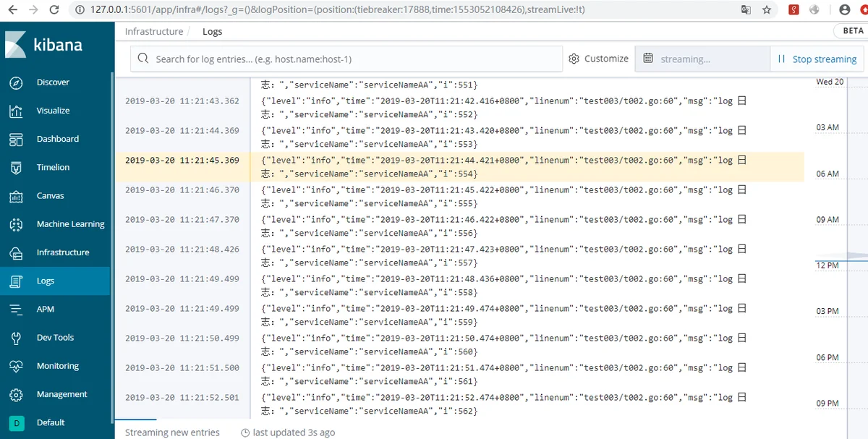Viewport: 868px width, 439px height.
Task: Select the Logs menu entry
Action: 46,281
